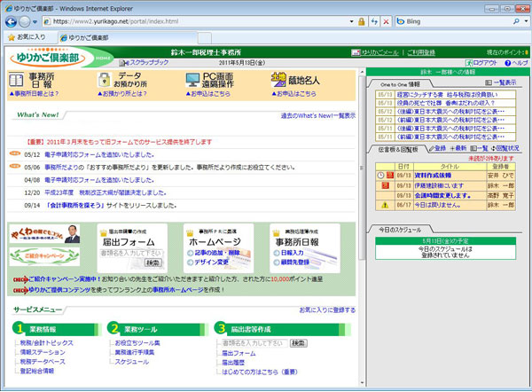
Task: Click the ゆりかご倶楽部 home logo
Action: click(x=48, y=58)
